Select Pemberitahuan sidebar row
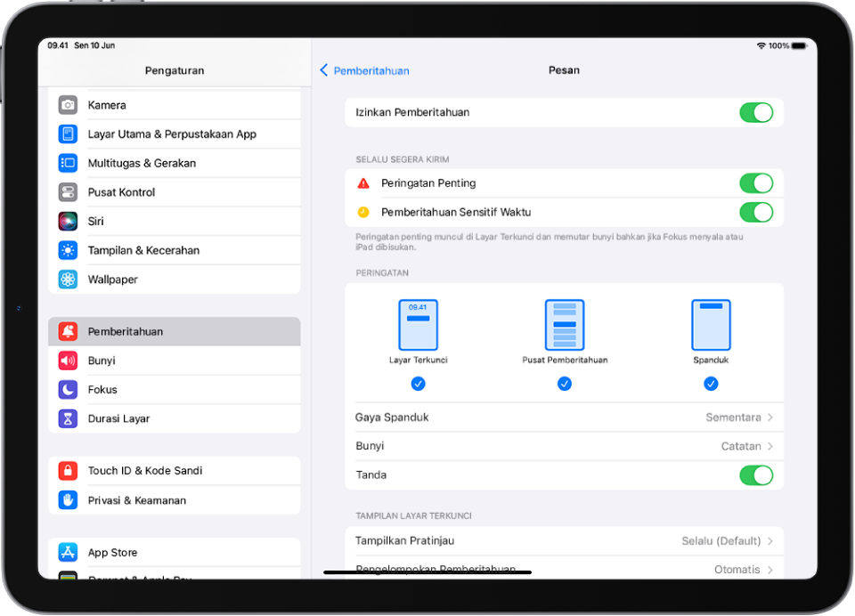This screenshot has height=616, width=855. [x=175, y=331]
